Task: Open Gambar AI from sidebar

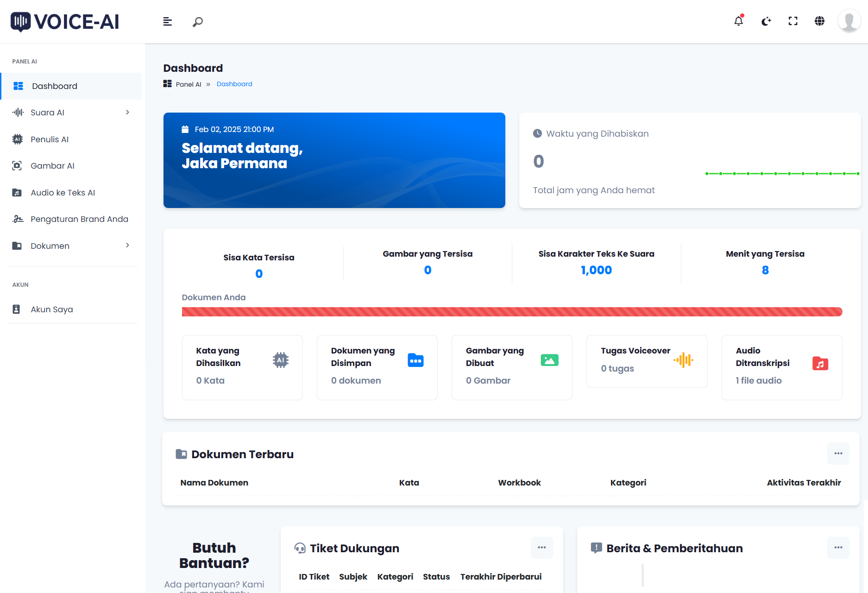Action: 52,166
